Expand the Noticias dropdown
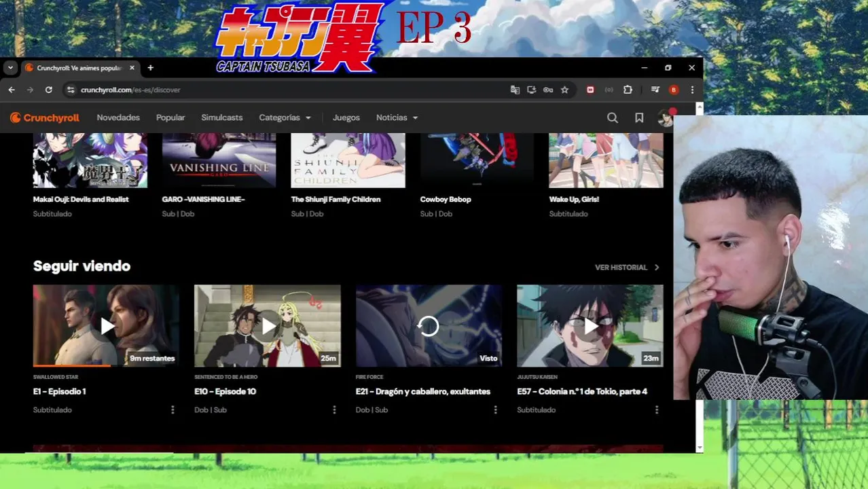 click(397, 117)
